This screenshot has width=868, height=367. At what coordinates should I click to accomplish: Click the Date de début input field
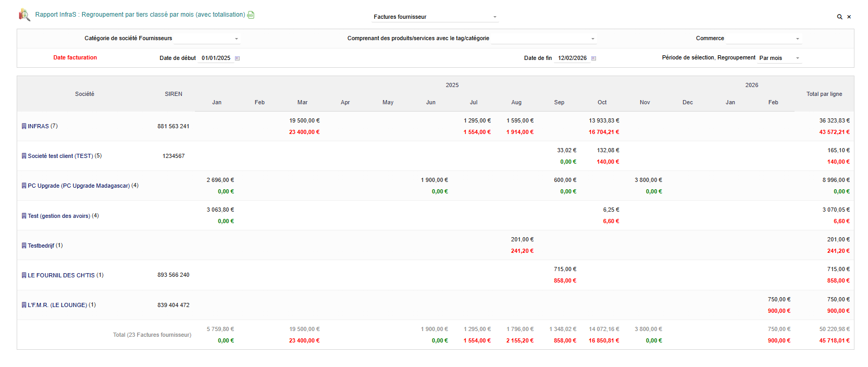pos(216,58)
